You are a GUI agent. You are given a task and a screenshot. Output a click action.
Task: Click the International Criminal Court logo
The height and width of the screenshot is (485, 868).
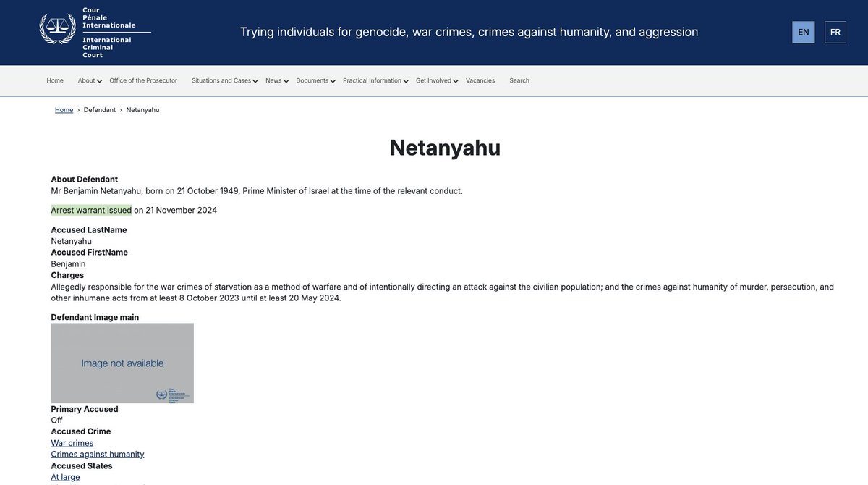[x=95, y=33]
